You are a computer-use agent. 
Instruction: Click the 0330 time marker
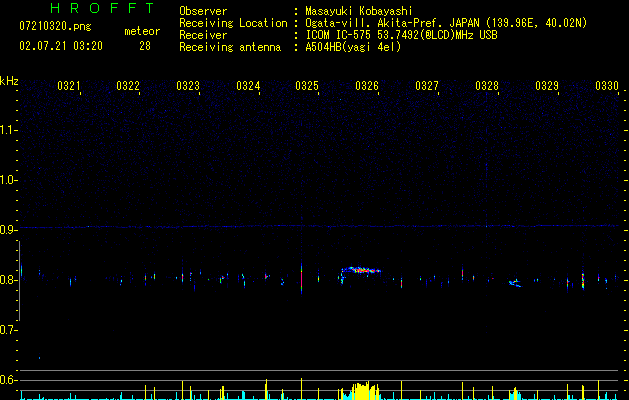click(x=607, y=86)
